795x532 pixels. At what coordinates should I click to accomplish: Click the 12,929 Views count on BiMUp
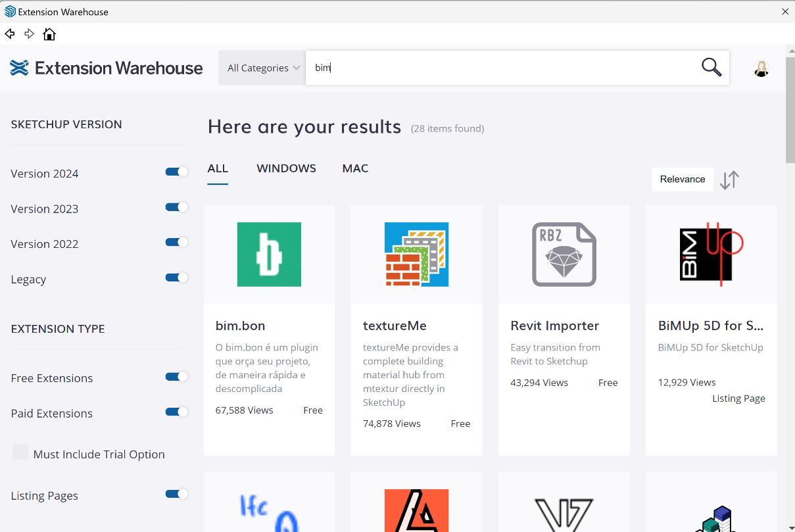(x=687, y=382)
